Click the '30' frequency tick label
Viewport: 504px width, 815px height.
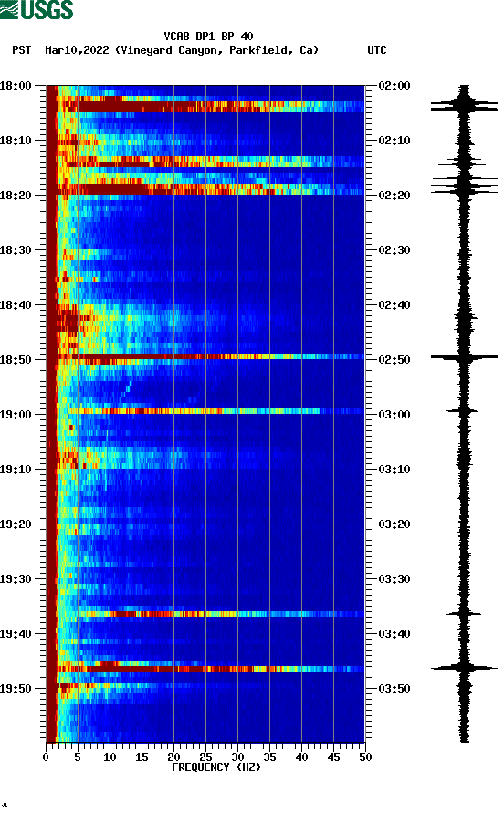(x=237, y=757)
